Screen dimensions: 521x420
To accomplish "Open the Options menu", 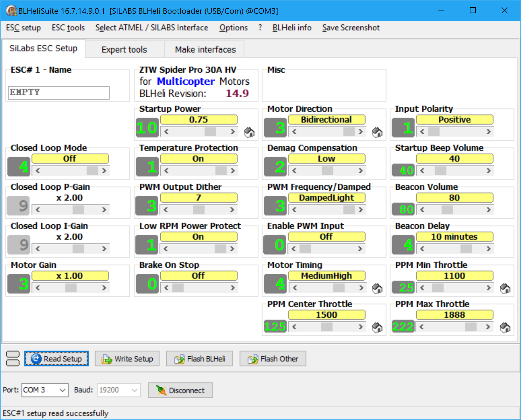I will (233, 28).
